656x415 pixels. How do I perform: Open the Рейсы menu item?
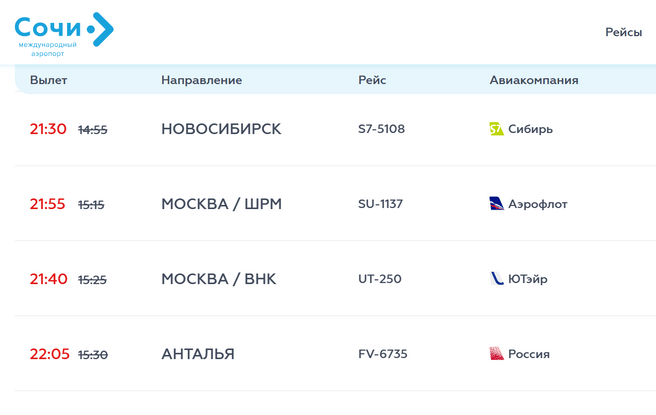[x=623, y=32]
